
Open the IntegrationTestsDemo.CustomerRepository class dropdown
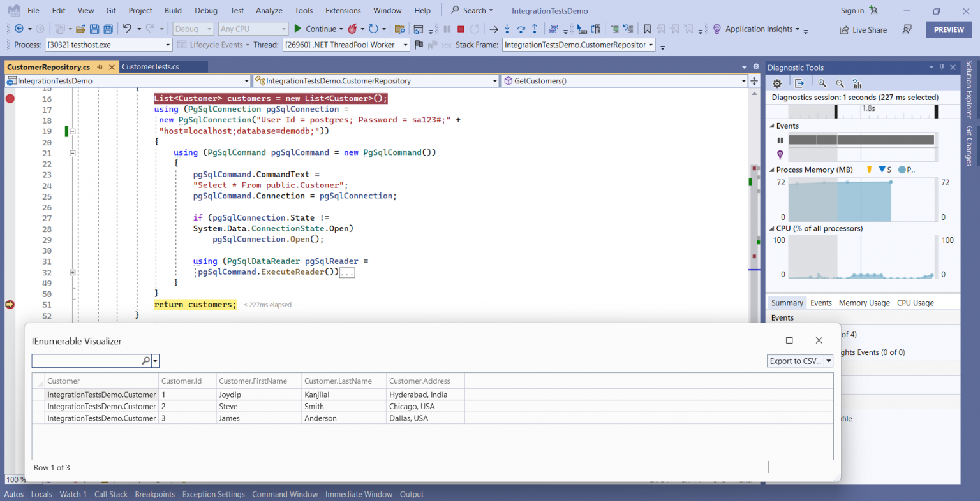point(375,81)
